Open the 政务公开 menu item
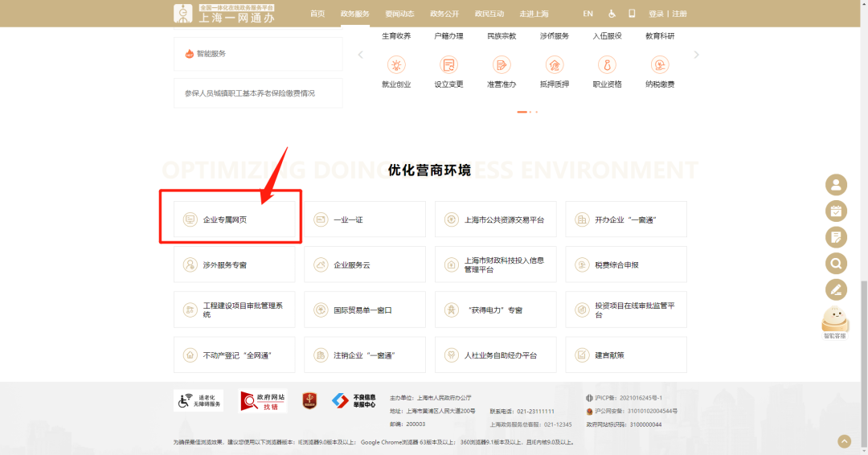 pyautogui.click(x=444, y=14)
